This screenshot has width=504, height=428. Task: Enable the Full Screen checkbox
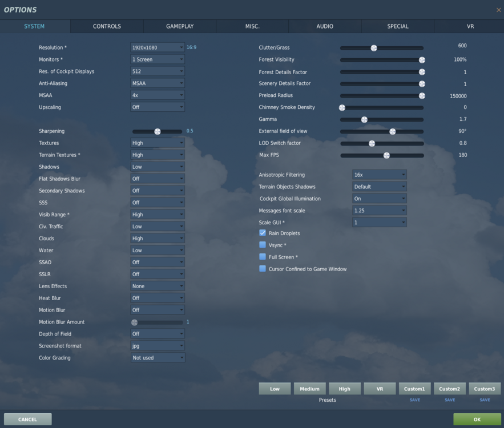(263, 257)
